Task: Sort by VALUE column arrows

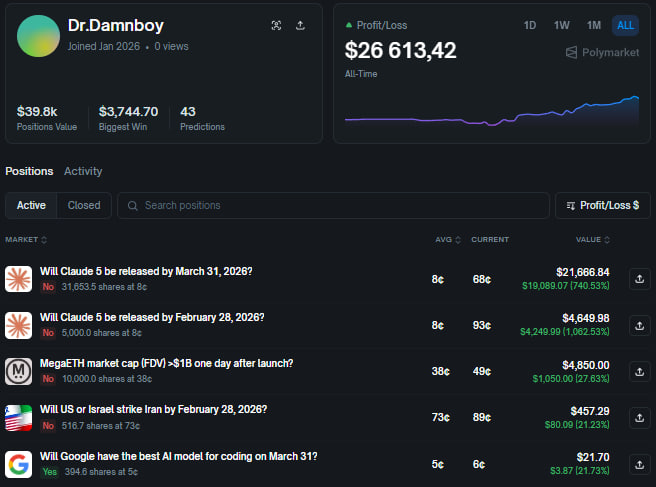Action: click(x=607, y=240)
